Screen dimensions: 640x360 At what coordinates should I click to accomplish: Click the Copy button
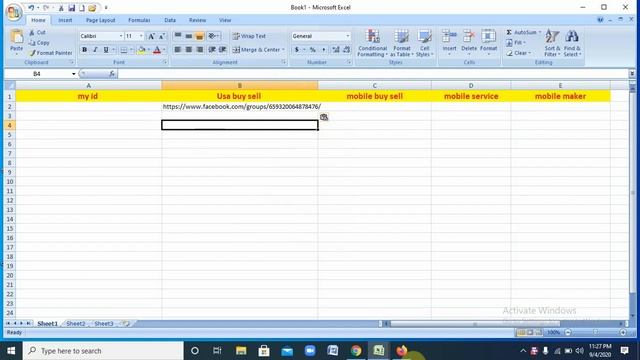(x=39, y=42)
